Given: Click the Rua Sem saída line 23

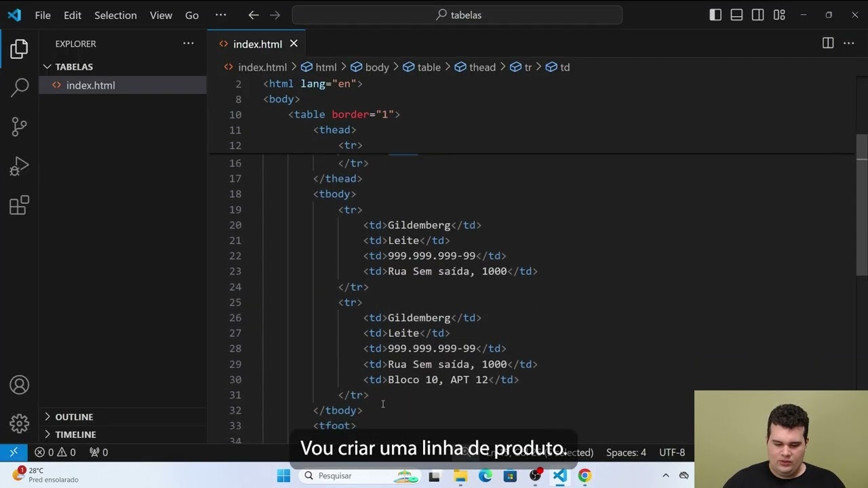Looking at the screenshot, I should 450,271.
